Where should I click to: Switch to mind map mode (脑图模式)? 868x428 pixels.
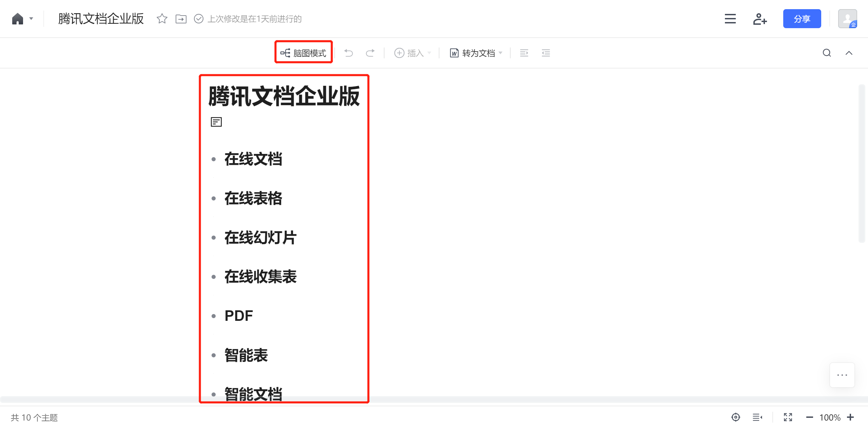coord(303,53)
